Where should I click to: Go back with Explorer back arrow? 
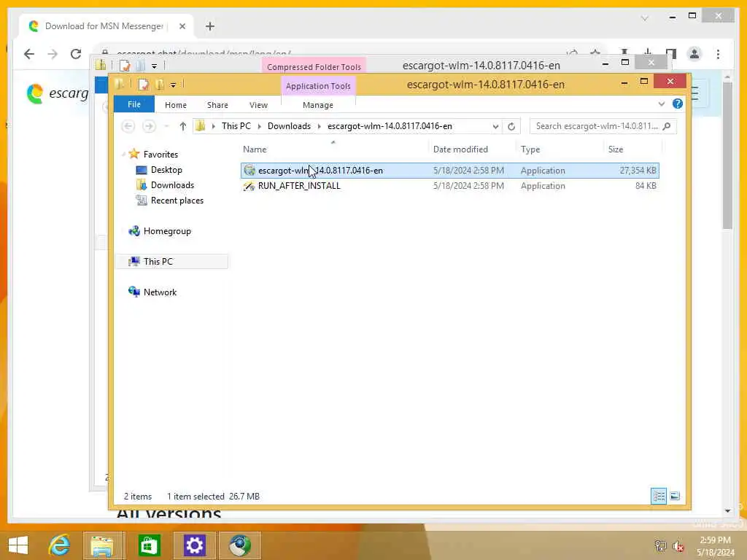pos(128,126)
